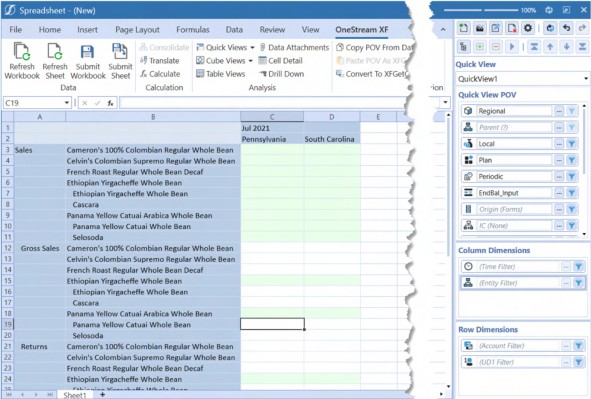Click the insert function fx button
Screen dimensions: 591x399
[110, 103]
